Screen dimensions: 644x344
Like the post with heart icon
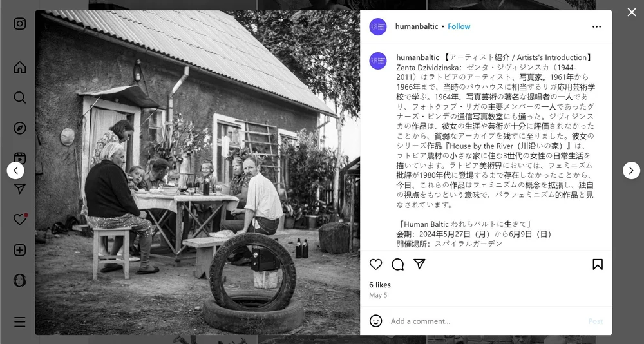[x=376, y=264]
